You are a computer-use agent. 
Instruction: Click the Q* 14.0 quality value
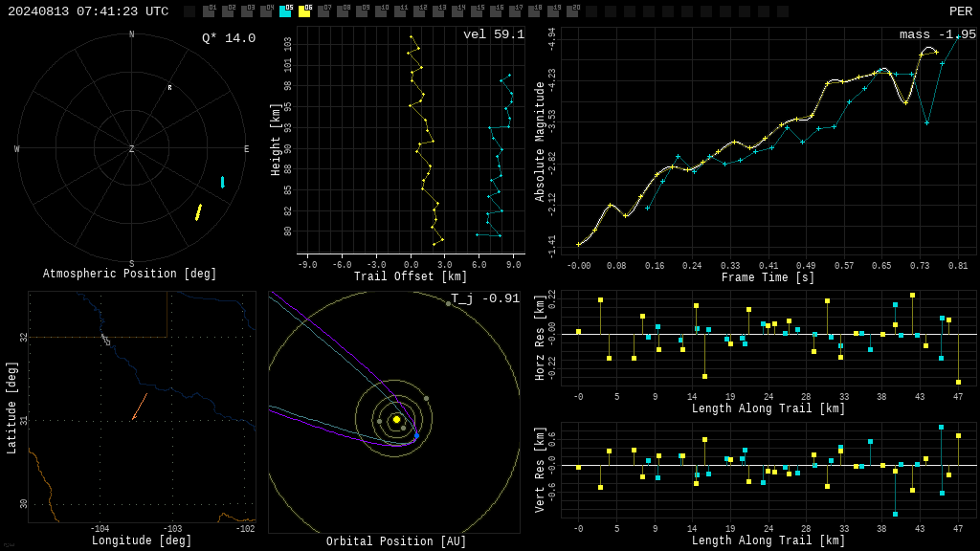pos(229,38)
